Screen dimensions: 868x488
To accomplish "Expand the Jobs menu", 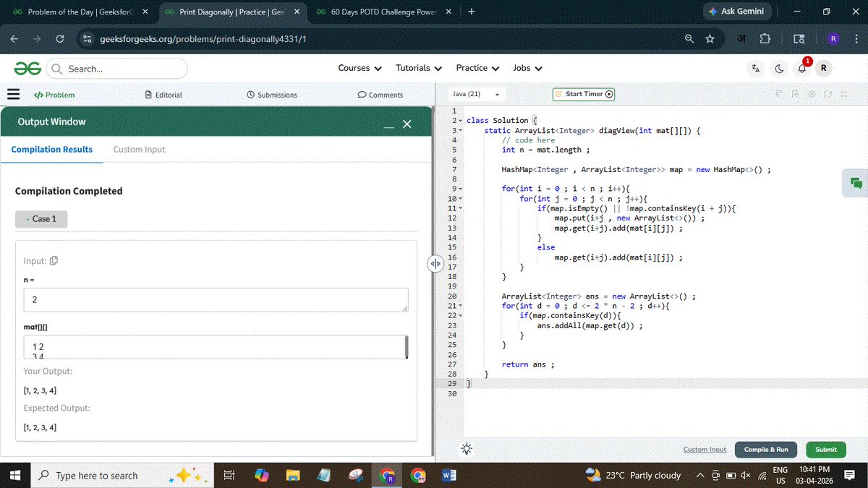I will (528, 68).
